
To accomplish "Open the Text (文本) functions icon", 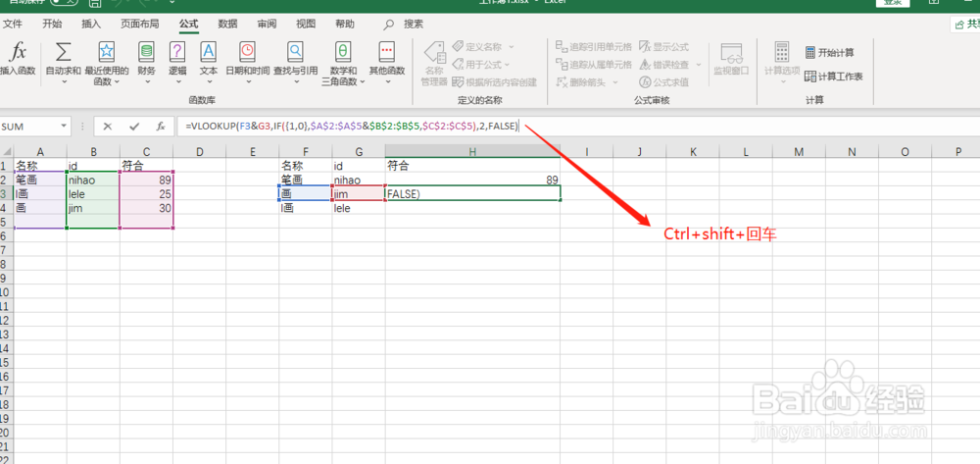I will pyautogui.click(x=208, y=52).
